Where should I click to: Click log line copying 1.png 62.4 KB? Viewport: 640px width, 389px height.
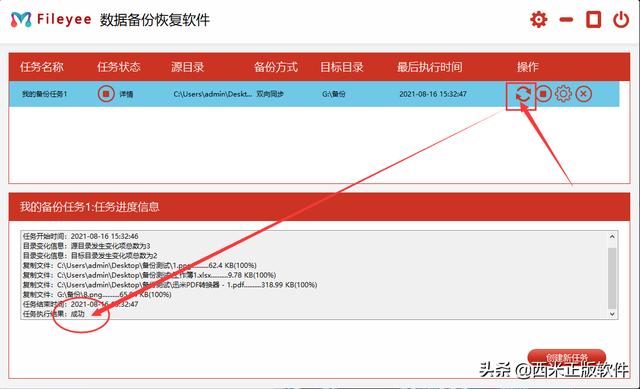click(x=140, y=266)
